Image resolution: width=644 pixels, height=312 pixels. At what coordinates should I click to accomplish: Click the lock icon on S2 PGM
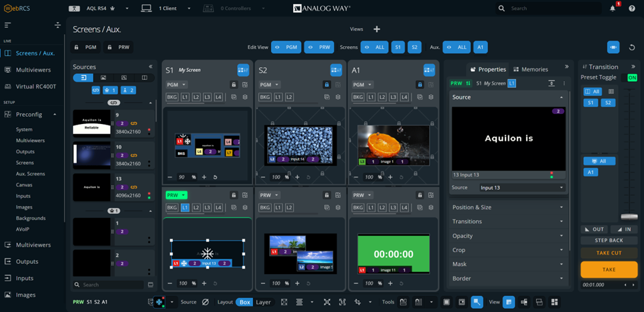click(326, 85)
